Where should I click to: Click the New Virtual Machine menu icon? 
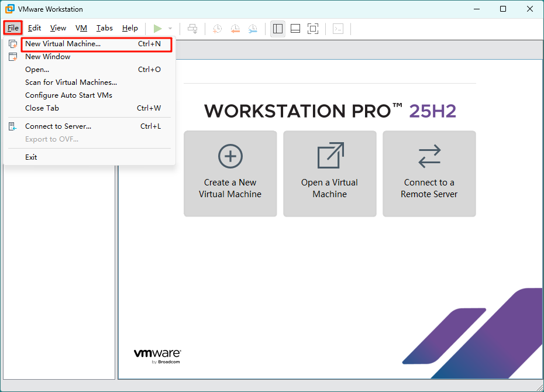(13, 44)
